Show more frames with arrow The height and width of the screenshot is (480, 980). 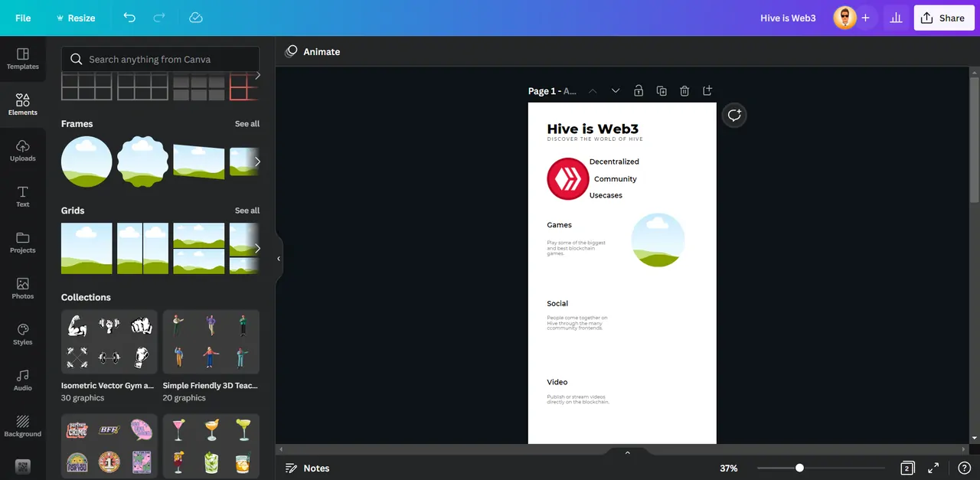pyautogui.click(x=257, y=162)
